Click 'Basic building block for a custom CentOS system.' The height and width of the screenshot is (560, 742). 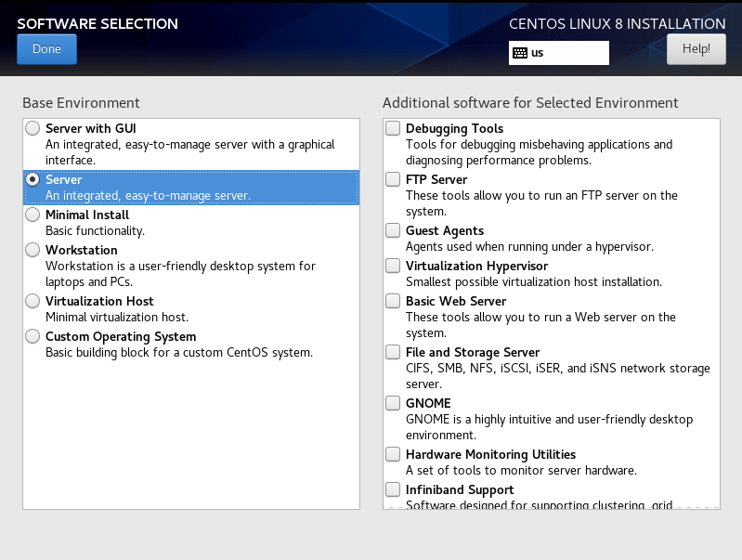[179, 353]
